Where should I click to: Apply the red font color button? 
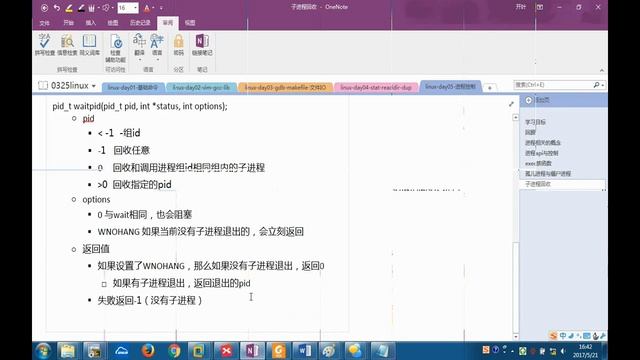tap(147, 8)
